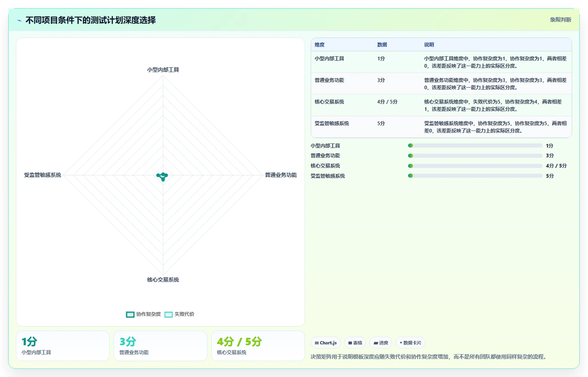Click the radar axis label 小型内部工具
Screen dimensions: 588x377
point(163,70)
